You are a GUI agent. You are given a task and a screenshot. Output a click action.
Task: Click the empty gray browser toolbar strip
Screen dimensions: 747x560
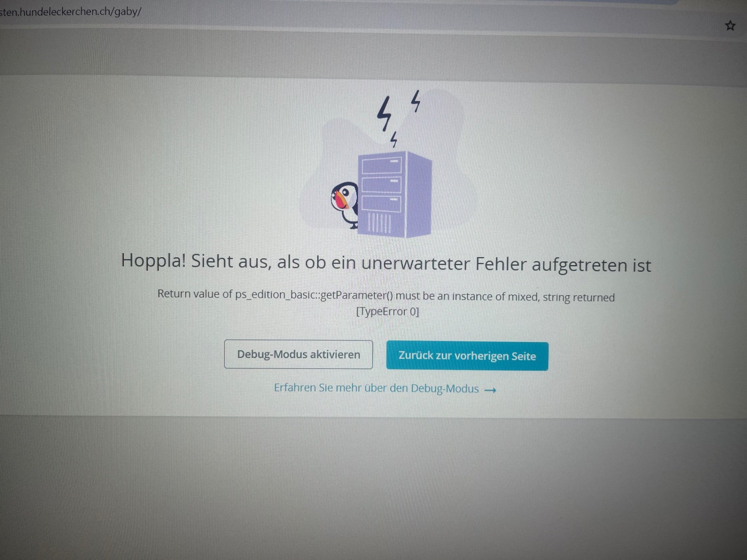tap(373, 54)
